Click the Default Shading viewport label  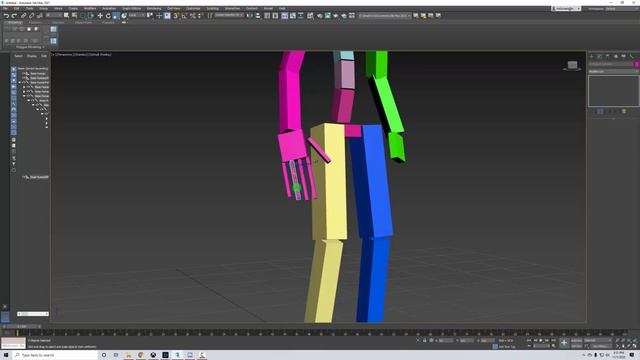point(100,54)
